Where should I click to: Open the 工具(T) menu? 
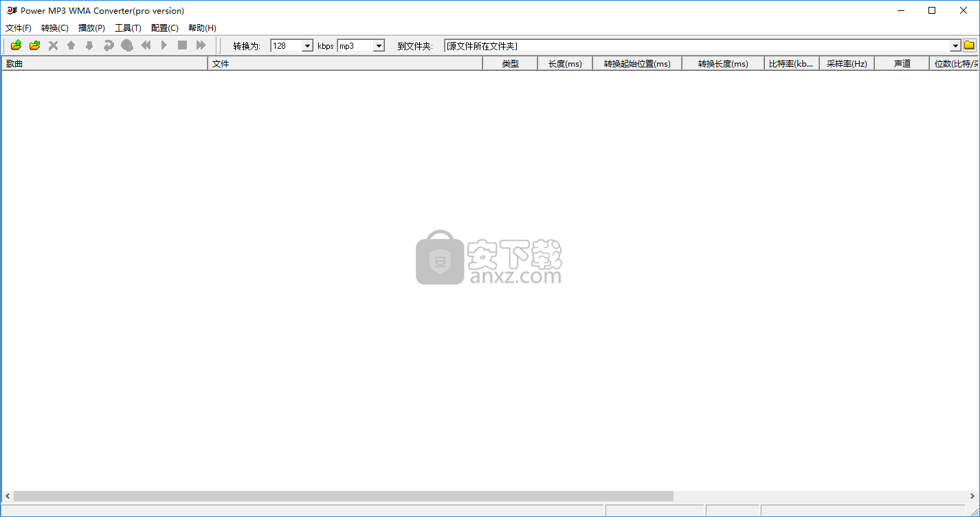[x=128, y=28]
